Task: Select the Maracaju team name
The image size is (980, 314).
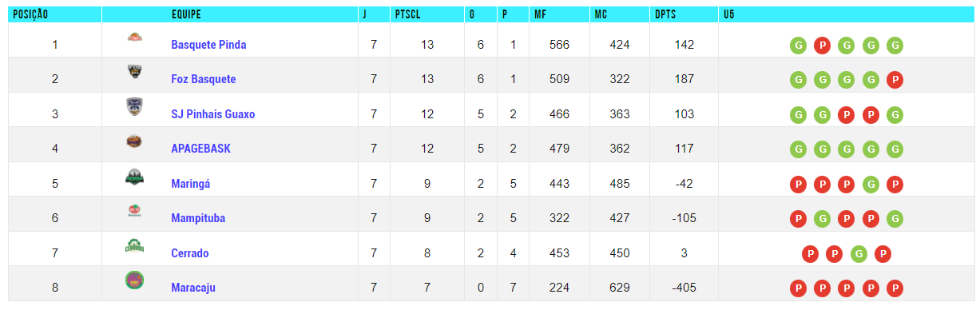Action: point(193,288)
